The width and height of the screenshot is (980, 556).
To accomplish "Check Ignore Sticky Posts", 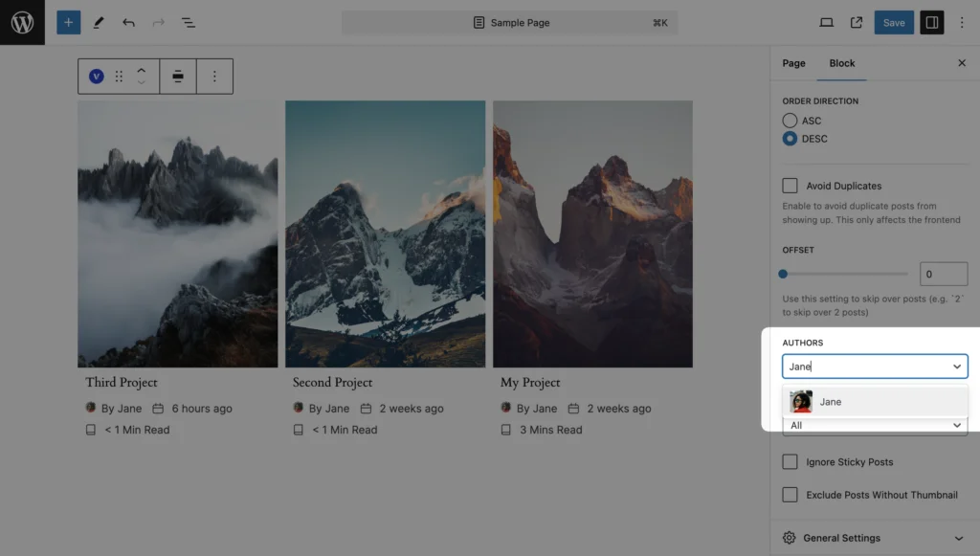I will pos(790,461).
